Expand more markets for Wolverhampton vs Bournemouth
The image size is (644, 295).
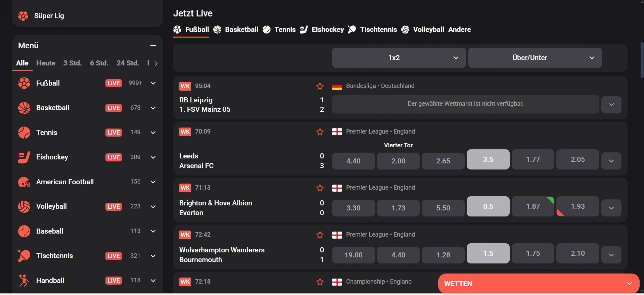click(611, 255)
